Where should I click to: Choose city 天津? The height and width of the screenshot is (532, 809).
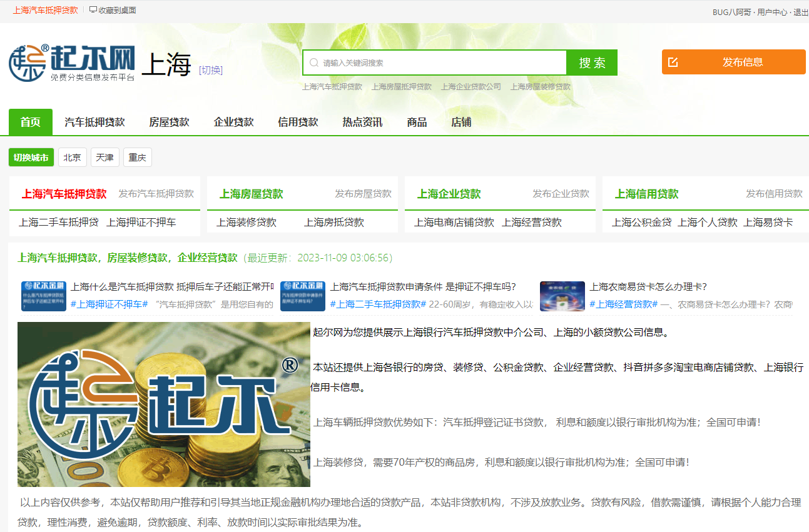(105, 158)
